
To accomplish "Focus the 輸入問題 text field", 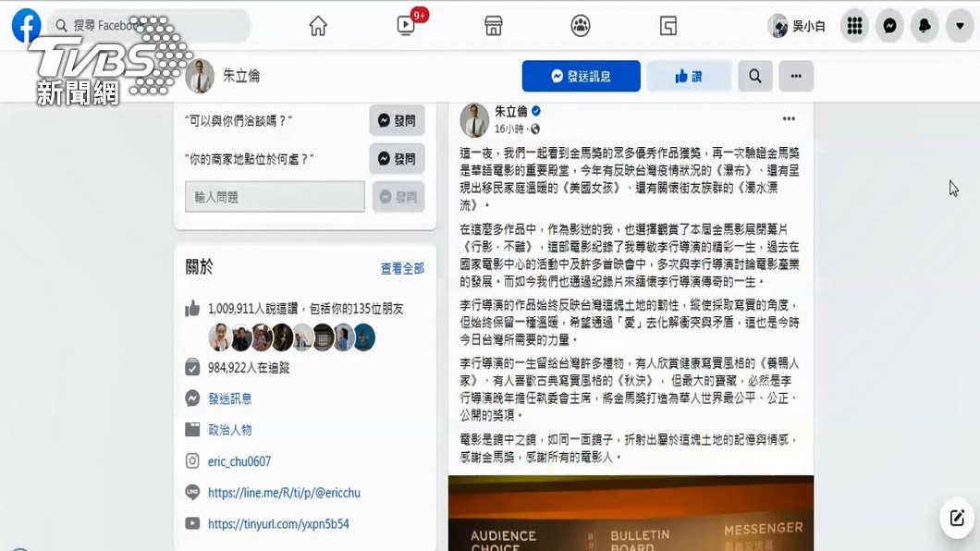I will click(275, 197).
